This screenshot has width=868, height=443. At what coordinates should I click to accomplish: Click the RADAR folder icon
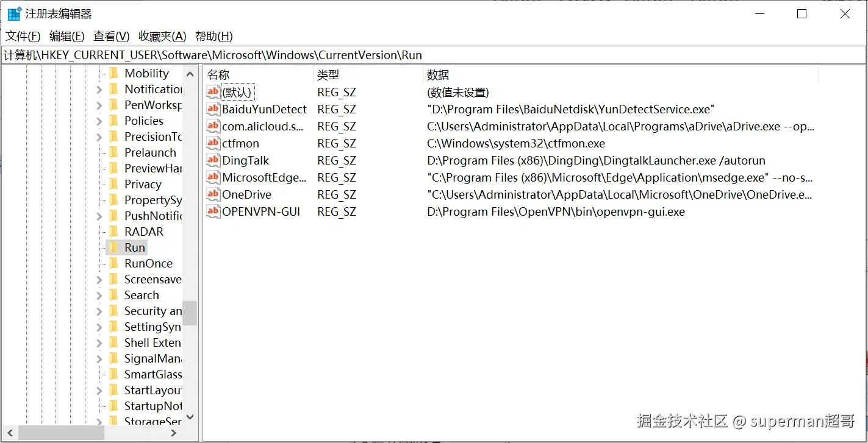[113, 232]
